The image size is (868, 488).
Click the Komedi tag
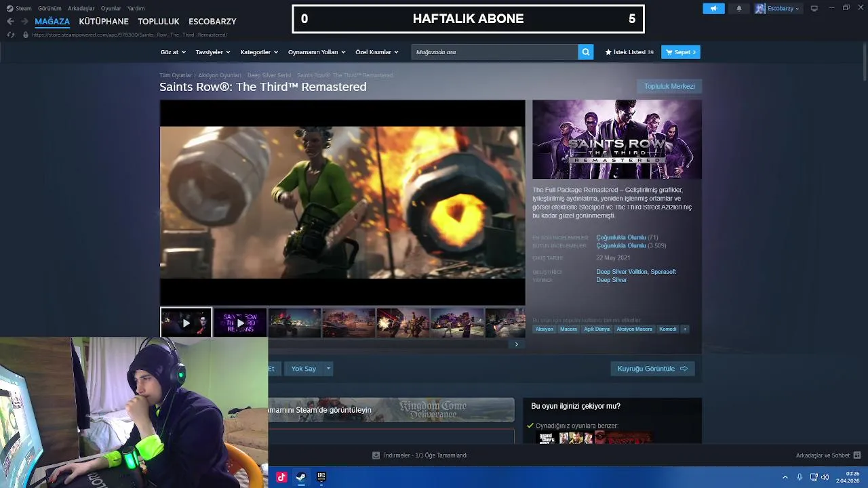click(x=668, y=329)
